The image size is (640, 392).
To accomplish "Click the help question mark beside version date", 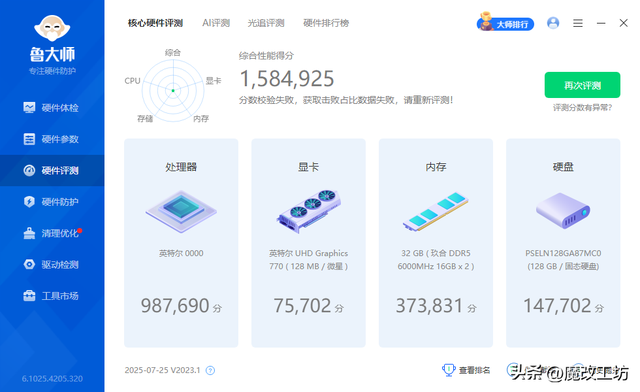I will [x=210, y=370].
